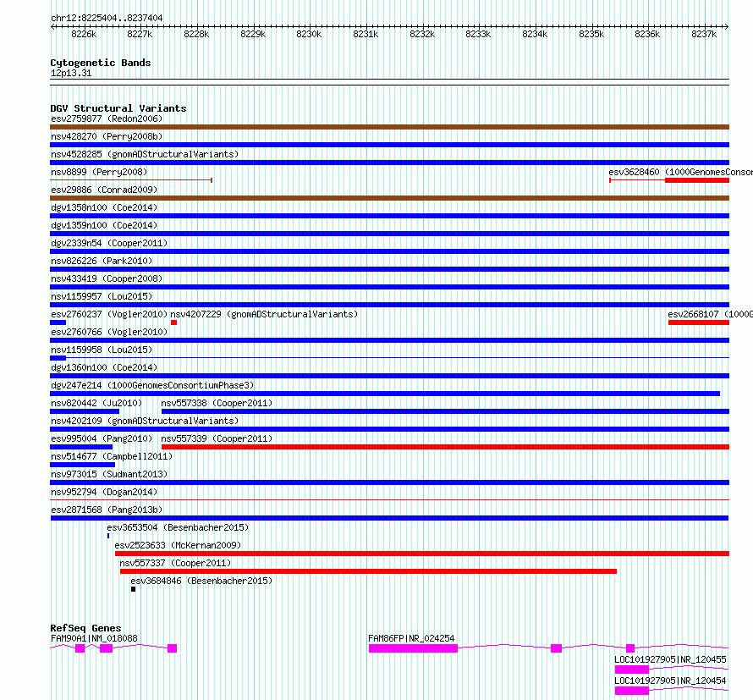Click nsv514677 (Campbell2011) label

[112, 456]
